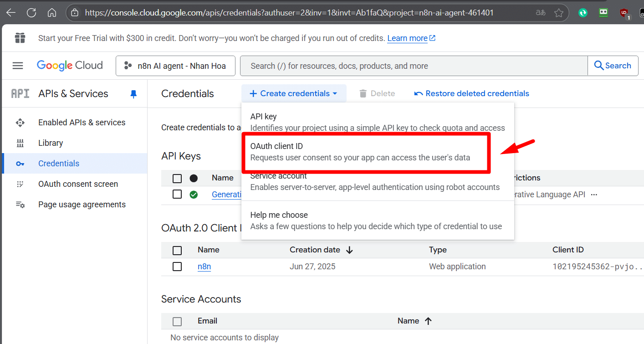The height and width of the screenshot is (344, 644).
Task: Click Restore deleted credentials
Action: [471, 93]
